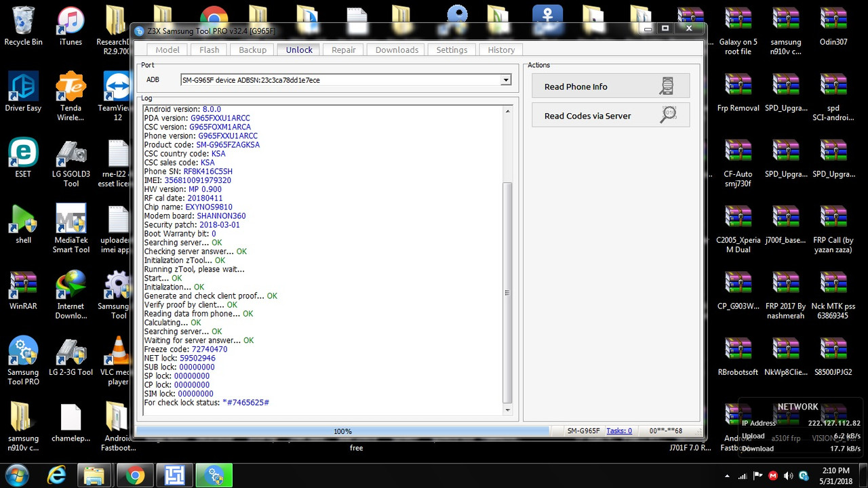The image size is (868, 488).
Task: Launch iTunes from the desktop
Action: 71,26
